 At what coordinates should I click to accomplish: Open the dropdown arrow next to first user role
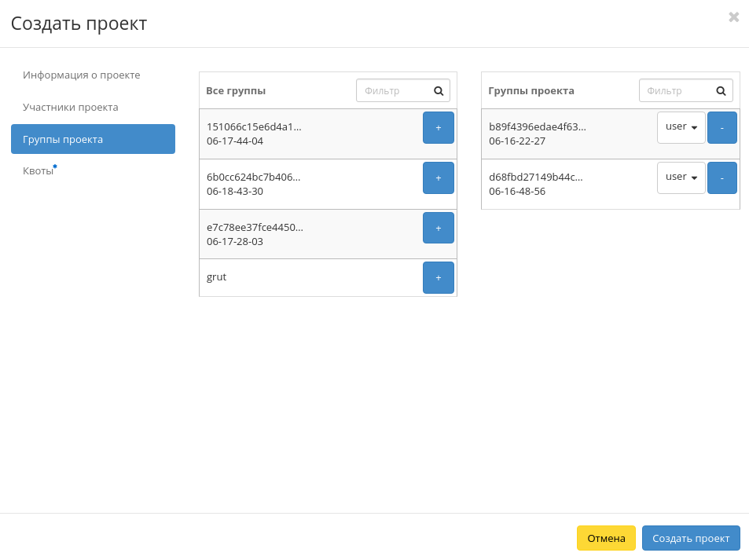point(692,126)
